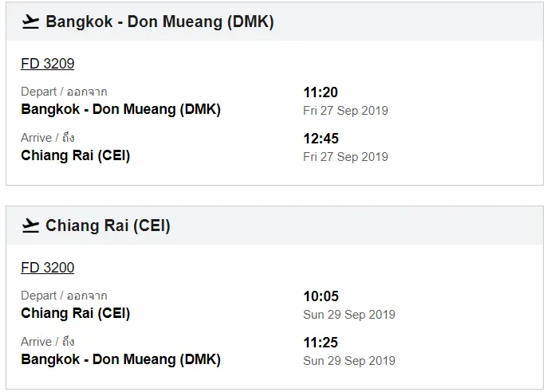Click departure airport Chiang Rai under FD 3200

tap(75, 313)
